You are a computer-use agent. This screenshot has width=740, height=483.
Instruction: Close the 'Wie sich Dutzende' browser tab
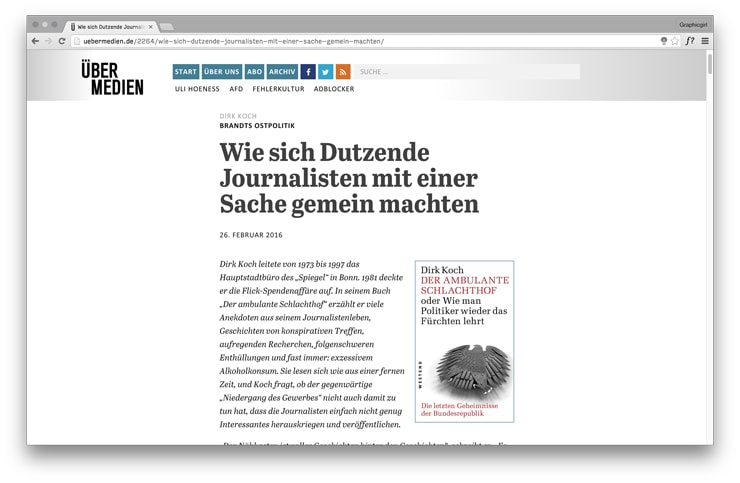(x=151, y=27)
